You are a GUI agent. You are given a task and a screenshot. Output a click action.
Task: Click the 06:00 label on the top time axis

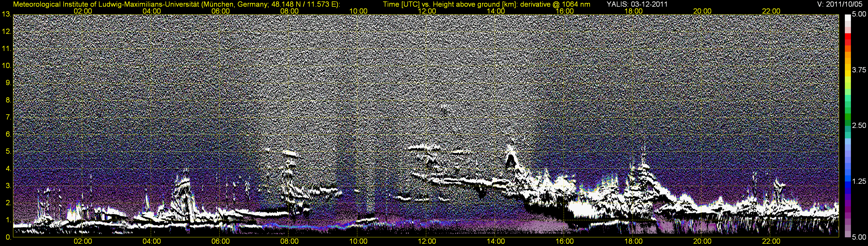[x=221, y=11]
